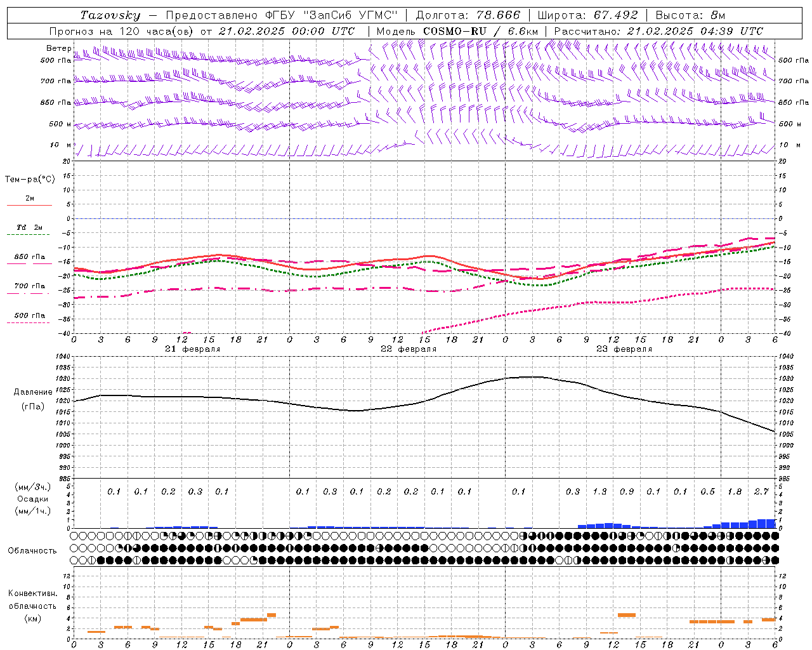The height and width of the screenshot is (650, 812).
Task: Click the '(мм/1ч.)' precipitation unit label
Action: 33,511
